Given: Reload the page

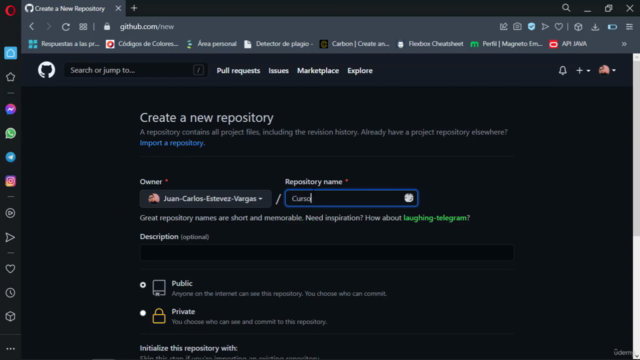Looking at the screenshot, I should (65, 27).
